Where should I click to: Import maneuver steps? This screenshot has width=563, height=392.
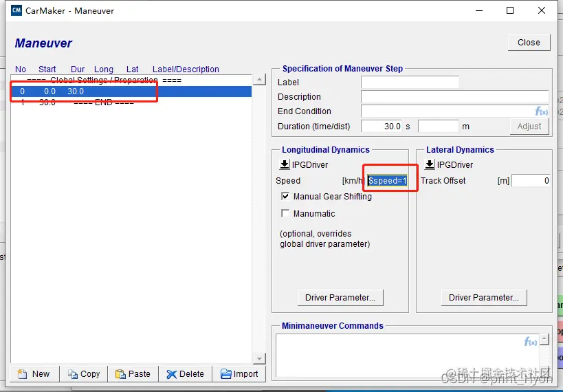239,374
